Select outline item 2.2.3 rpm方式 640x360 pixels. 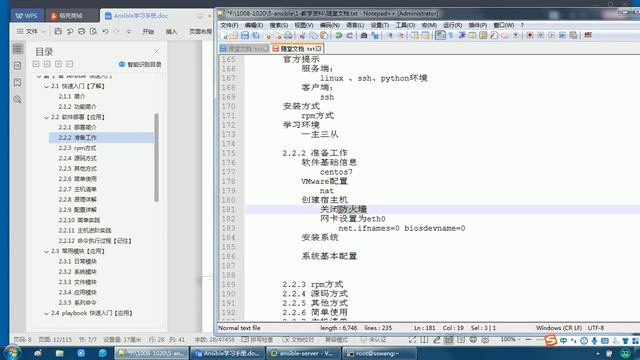(x=77, y=148)
